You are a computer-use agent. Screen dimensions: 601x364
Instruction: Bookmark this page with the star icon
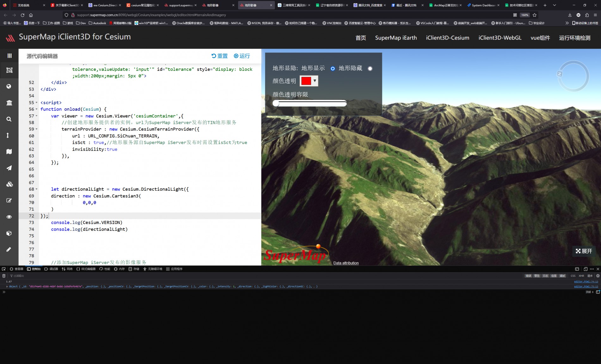coord(535,15)
